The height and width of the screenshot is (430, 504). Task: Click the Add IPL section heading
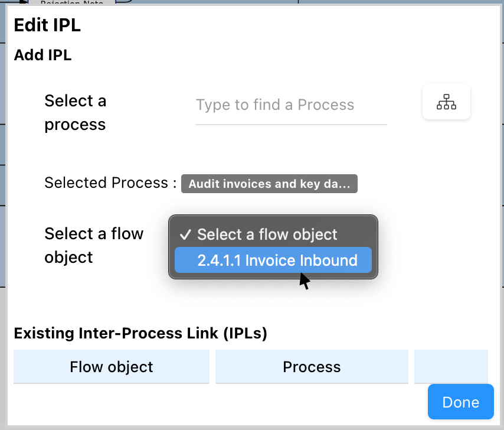click(x=42, y=56)
